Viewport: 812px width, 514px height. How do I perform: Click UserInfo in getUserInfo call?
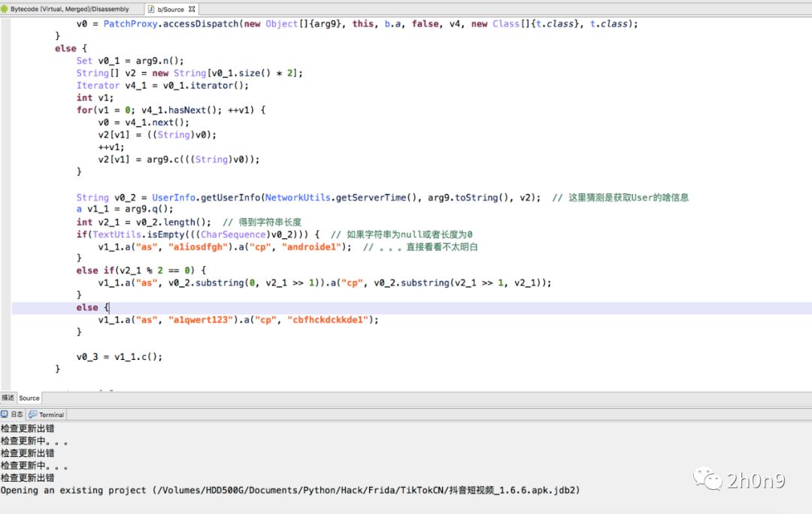(x=174, y=197)
